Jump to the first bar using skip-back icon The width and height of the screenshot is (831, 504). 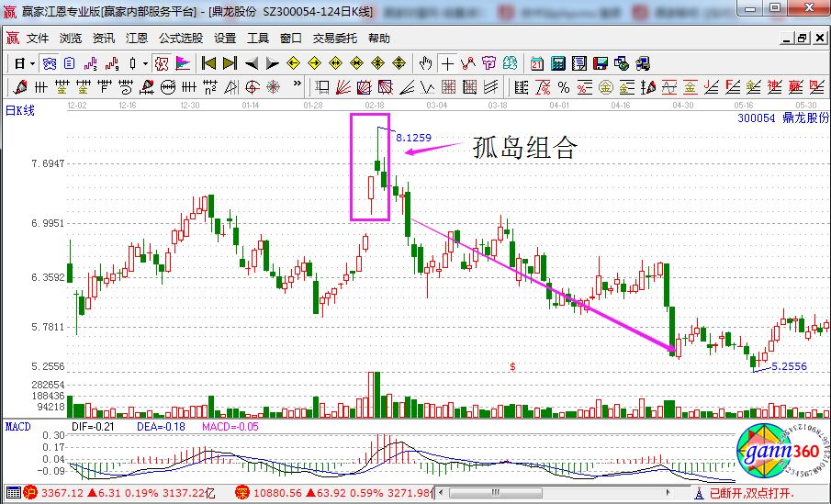point(208,63)
